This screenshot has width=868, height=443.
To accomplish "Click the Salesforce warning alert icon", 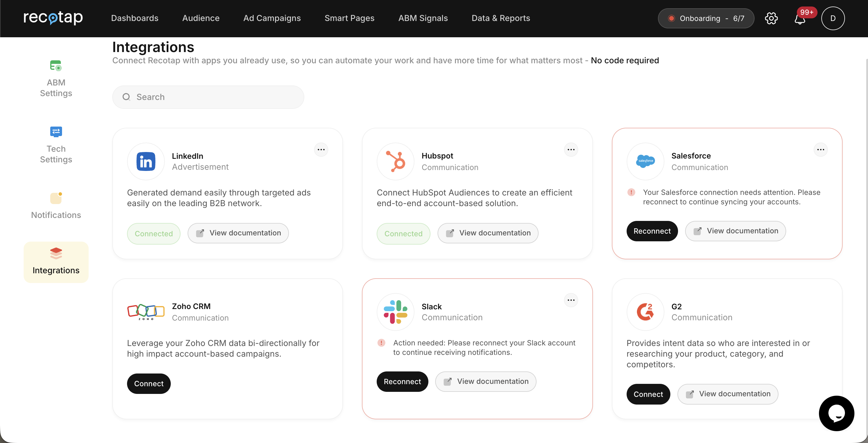I will [631, 192].
